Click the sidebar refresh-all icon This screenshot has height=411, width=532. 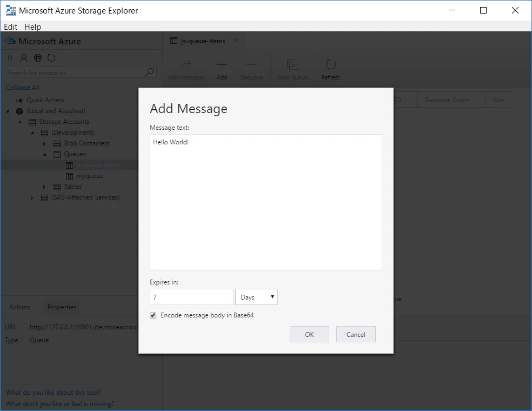pyautogui.click(x=51, y=58)
